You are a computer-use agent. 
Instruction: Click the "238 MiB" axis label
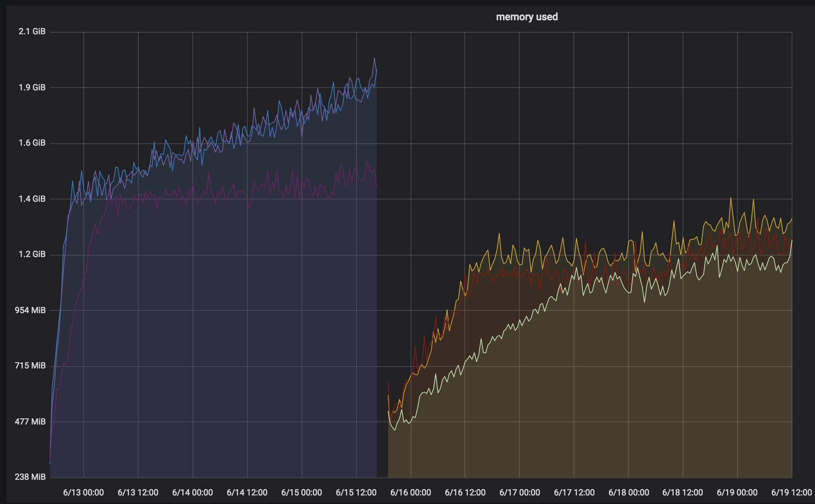30,476
